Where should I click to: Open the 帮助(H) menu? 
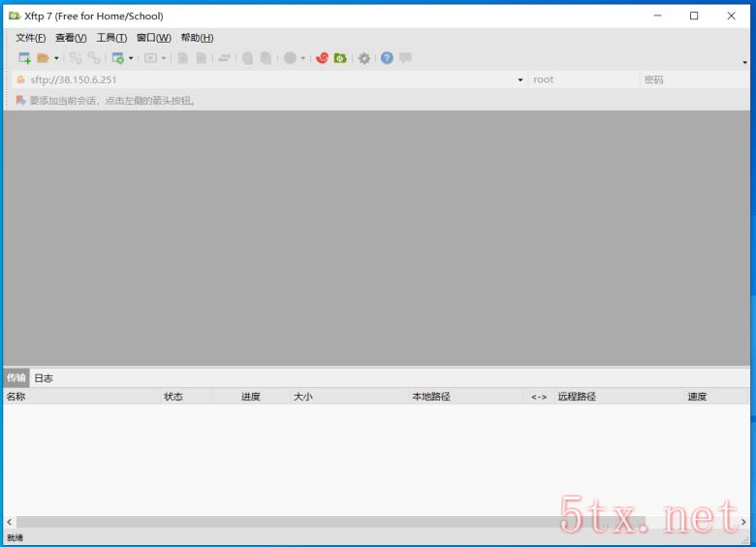tap(197, 38)
